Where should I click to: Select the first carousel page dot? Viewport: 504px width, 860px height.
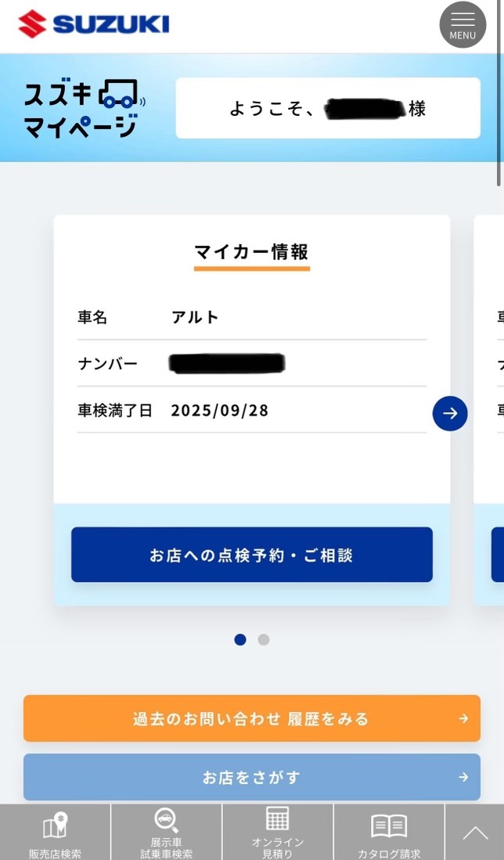coord(240,639)
